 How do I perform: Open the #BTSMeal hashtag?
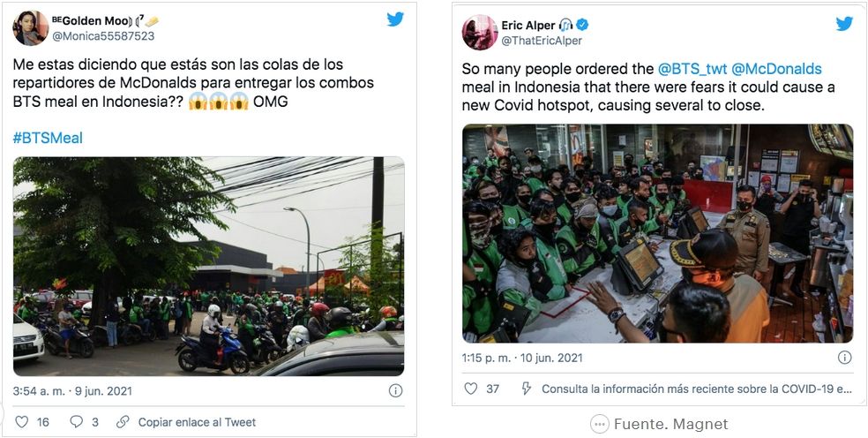pyautogui.click(x=48, y=138)
